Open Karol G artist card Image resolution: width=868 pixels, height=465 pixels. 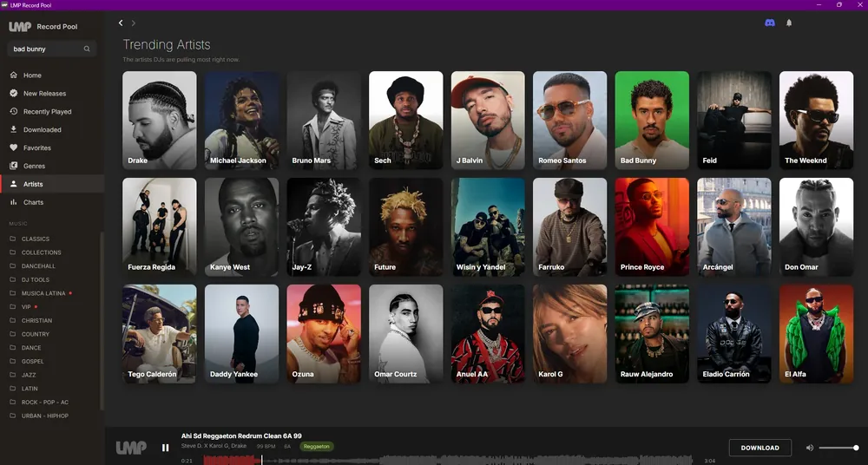(570, 334)
